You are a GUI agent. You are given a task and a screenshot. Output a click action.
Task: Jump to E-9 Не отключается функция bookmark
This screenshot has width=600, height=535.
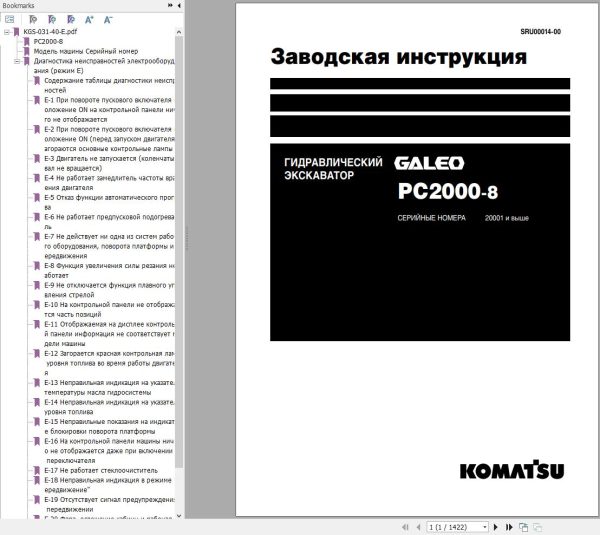[x=109, y=290]
